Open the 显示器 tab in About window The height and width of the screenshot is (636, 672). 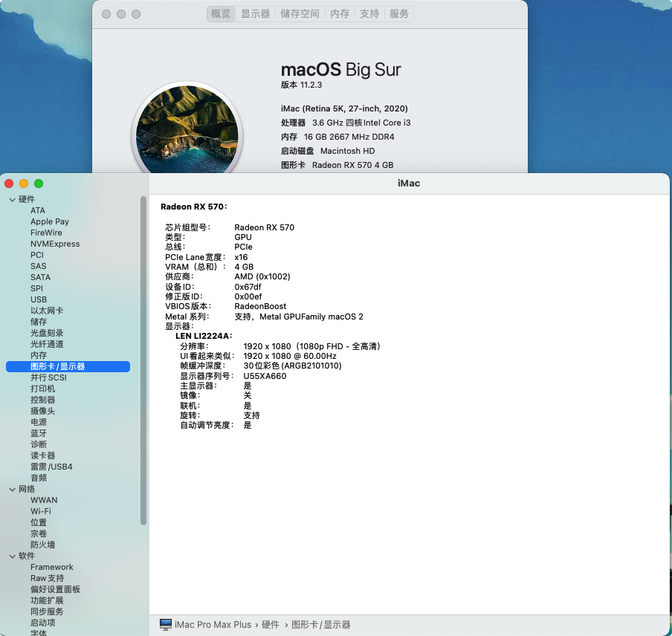(256, 13)
